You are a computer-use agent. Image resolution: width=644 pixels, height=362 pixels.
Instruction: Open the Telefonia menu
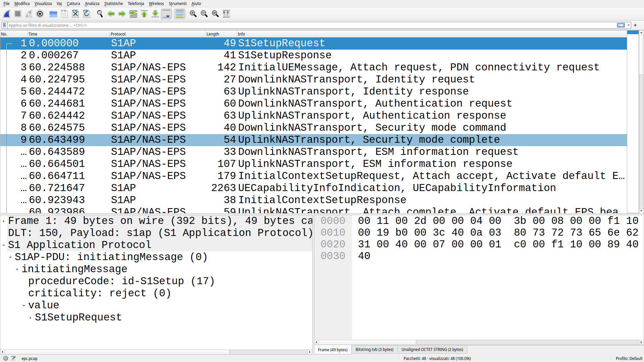pyautogui.click(x=136, y=3)
